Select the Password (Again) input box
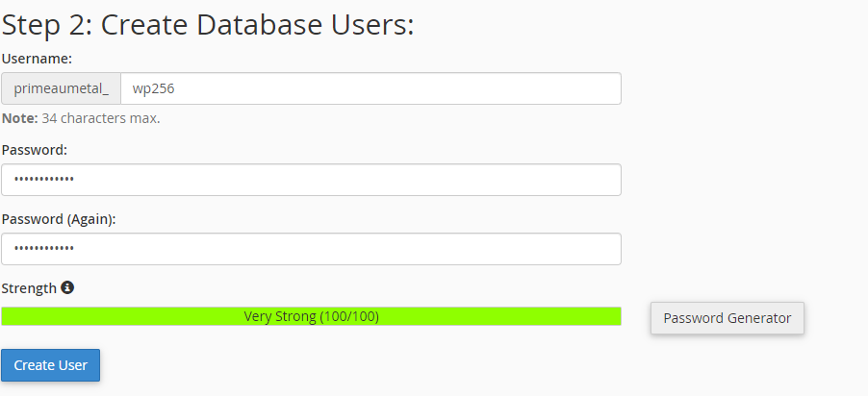Viewport: 868px width, 396px height. (x=311, y=249)
